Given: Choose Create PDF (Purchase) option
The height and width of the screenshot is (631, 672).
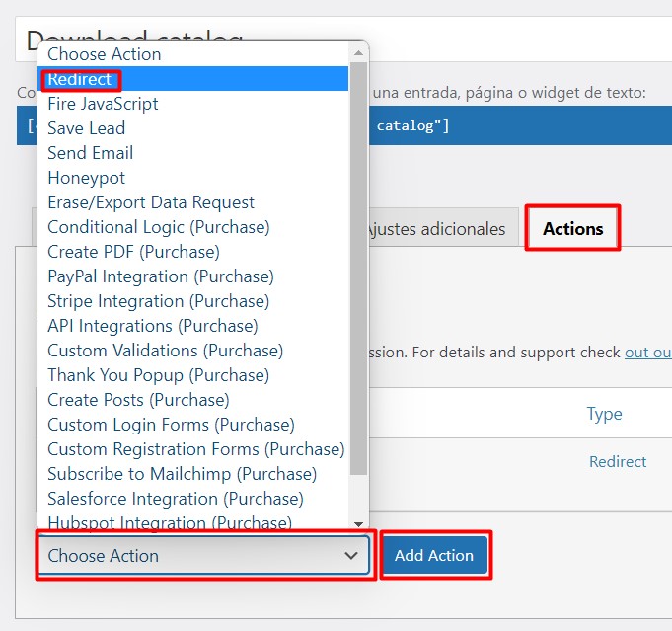Looking at the screenshot, I should coord(133,252).
